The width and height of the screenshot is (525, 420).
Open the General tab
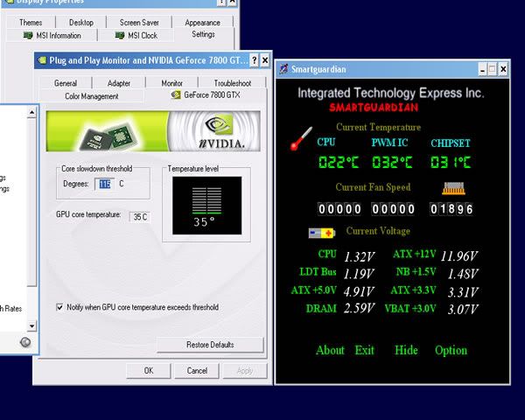[x=66, y=83]
